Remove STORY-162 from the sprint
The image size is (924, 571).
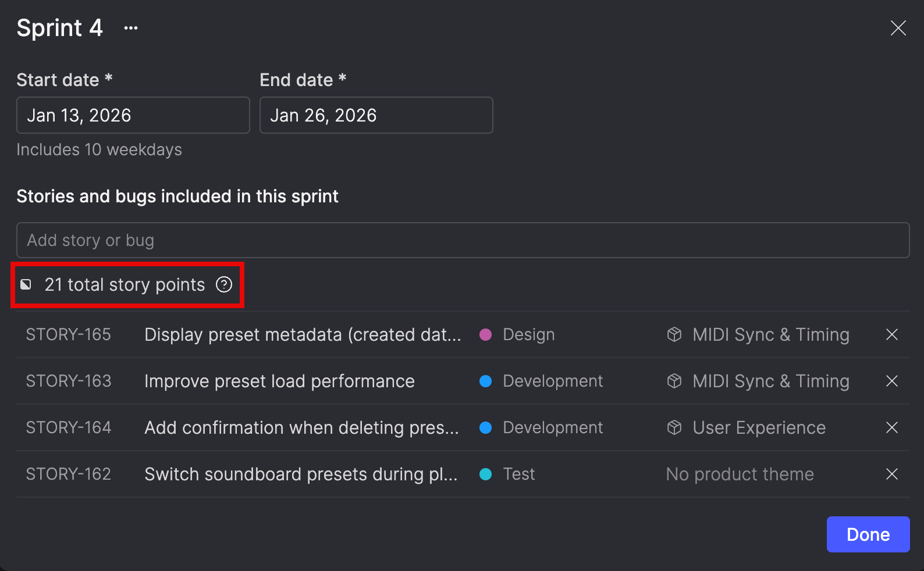pyautogui.click(x=891, y=474)
